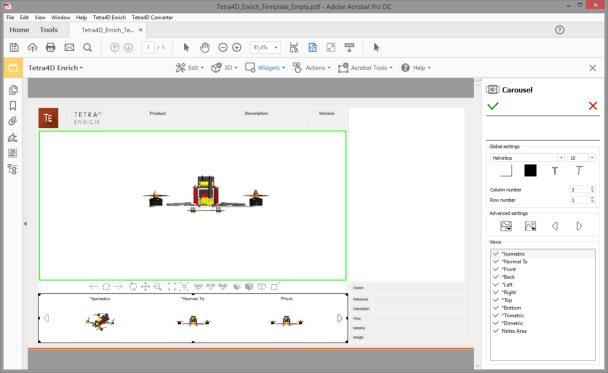Expand the Acrobat Tools dropdown menu
608x373 pixels.
(365, 68)
